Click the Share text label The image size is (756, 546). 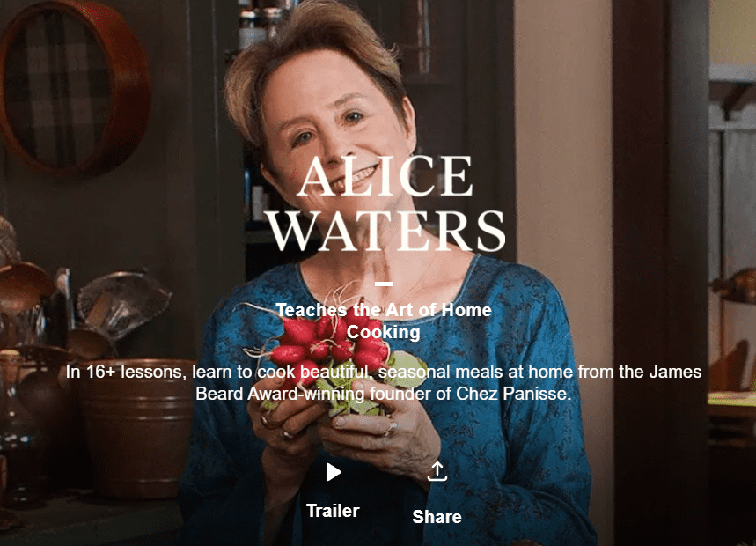tap(437, 517)
